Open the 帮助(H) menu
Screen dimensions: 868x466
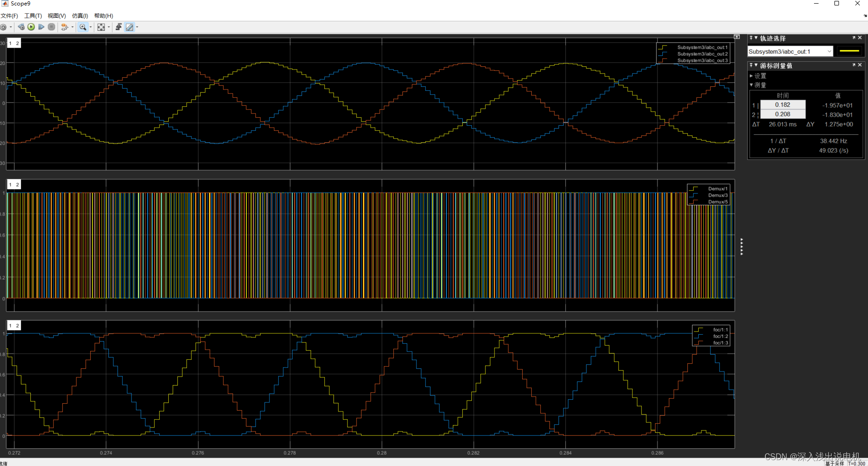103,16
